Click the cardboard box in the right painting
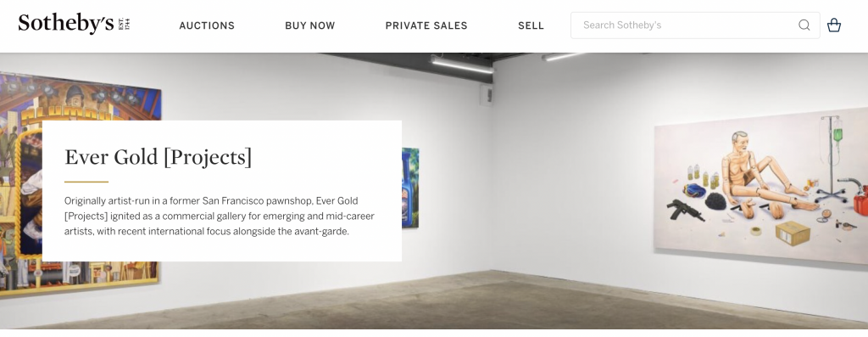868x337 pixels. pyautogui.click(x=793, y=233)
